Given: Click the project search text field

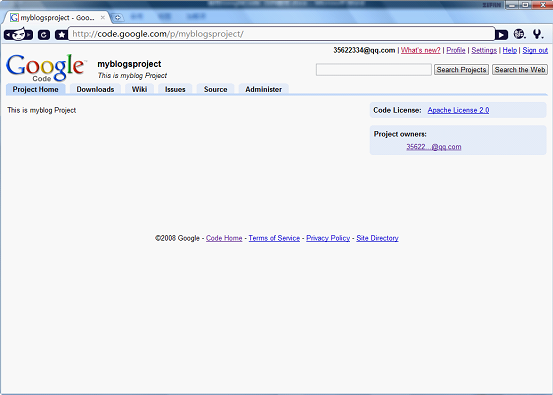Looking at the screenshot, I should pos(374,69).
